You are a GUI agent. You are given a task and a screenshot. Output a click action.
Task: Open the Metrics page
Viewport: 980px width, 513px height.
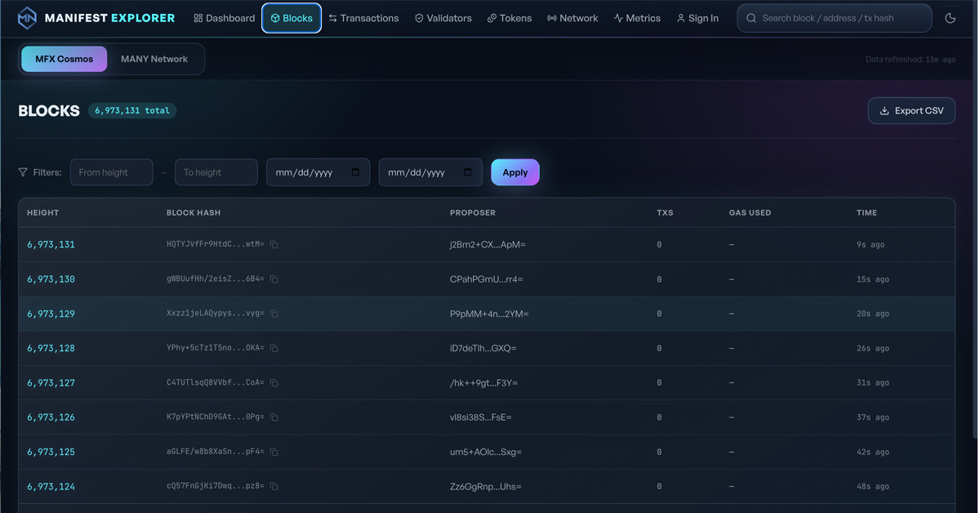(x=637, y=18)
